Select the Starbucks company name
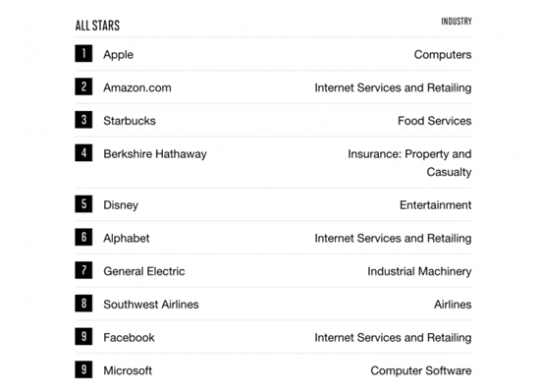 129,121
